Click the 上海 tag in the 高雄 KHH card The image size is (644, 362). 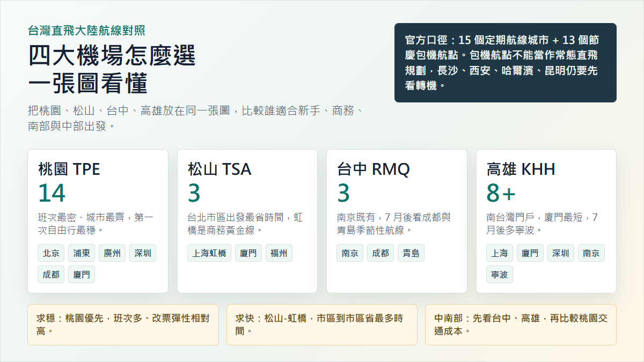[x=500, y=253]
